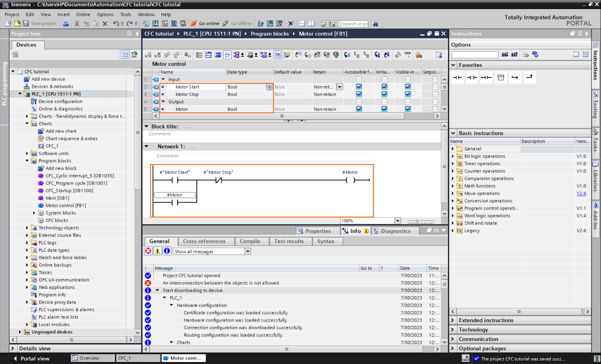Expand the Bit logic operations category

(452, 156)
